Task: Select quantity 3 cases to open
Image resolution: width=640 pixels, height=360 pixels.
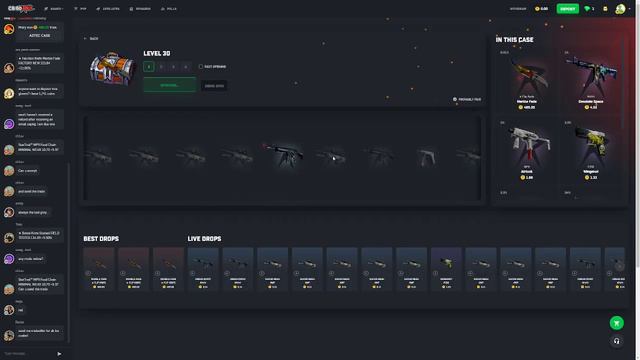Action: tap(173, 67)
